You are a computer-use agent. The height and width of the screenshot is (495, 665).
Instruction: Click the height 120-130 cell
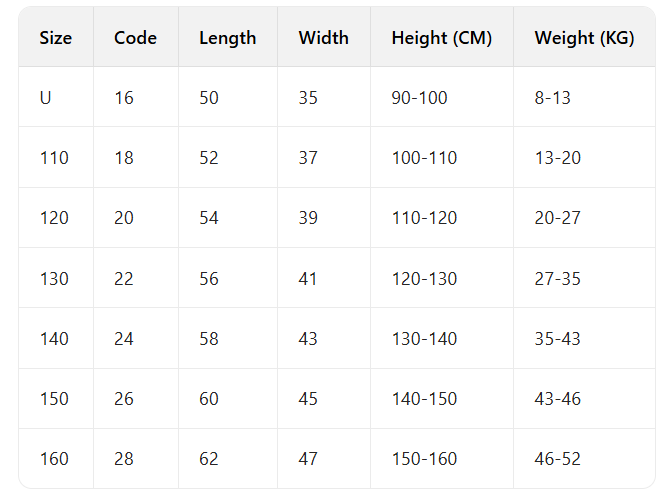pos(424,278)
